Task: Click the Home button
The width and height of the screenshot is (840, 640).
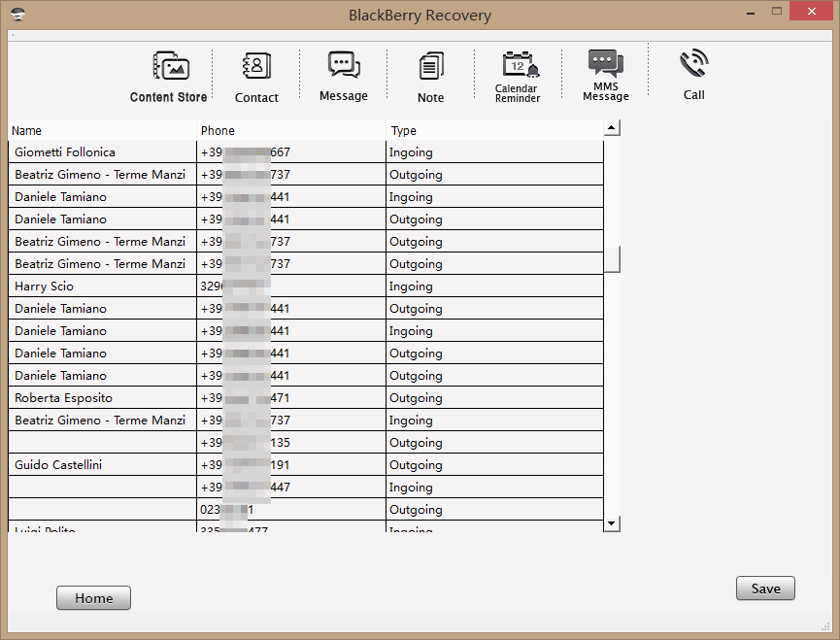Action: tap(94, 597)
